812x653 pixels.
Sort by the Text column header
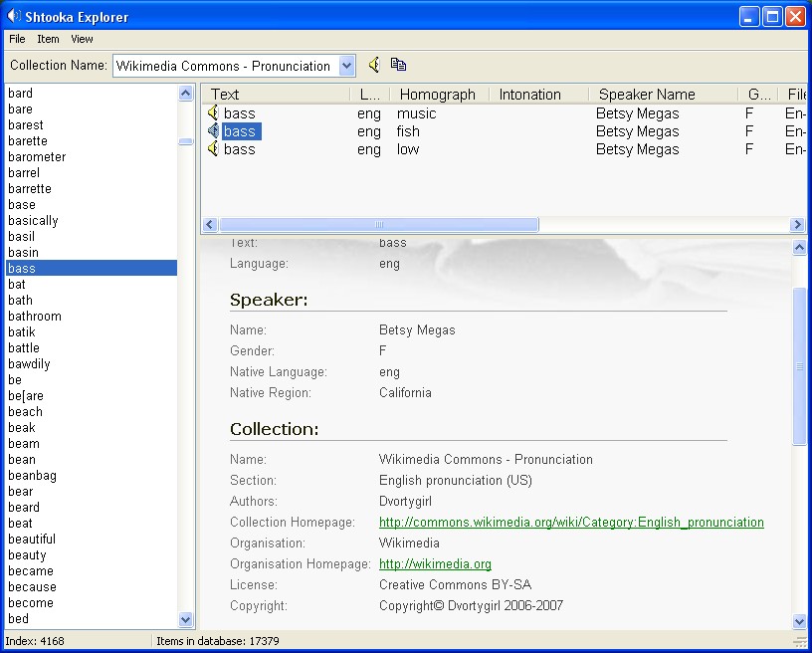point(277,95)
